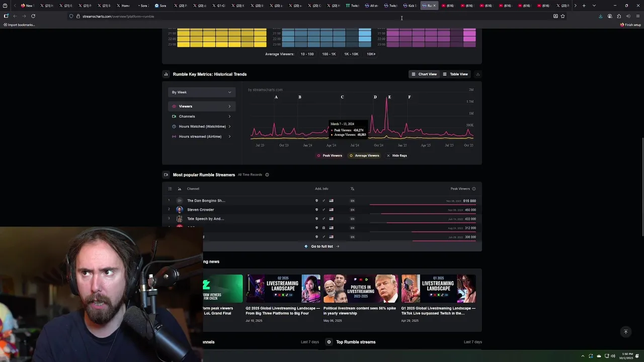The image size is (644, 362).
Task: Select 10 - 100 average viewers legend
Action: tap(307, 54)
